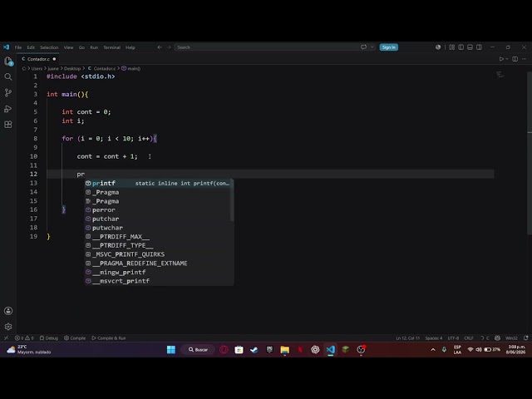532x399 pixels.
Task: Open File Explorer from the taskbar
Action: coord(284,349)
